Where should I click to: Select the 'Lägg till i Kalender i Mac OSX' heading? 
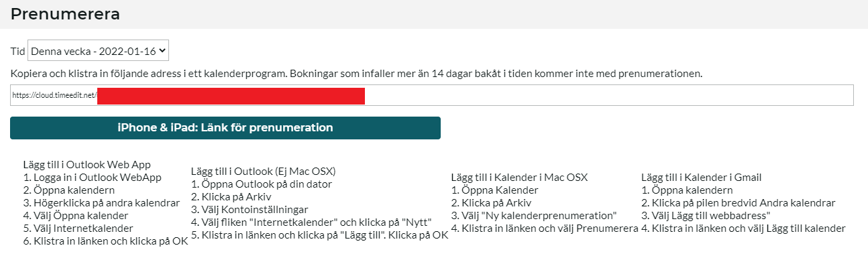[519, 178]
